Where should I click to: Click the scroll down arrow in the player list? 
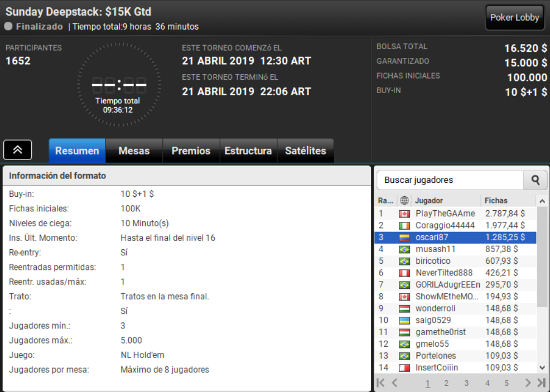(x=542, y=368)
